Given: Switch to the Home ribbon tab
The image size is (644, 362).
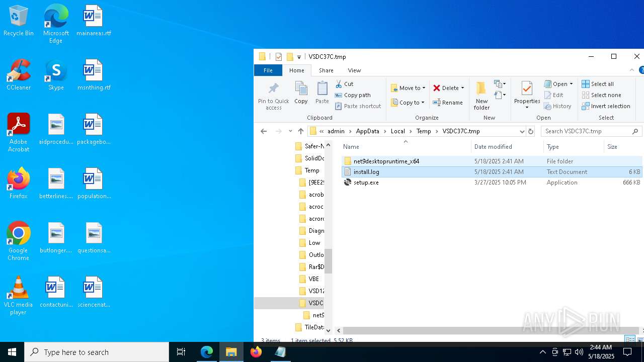Looking at the screenshot, I should click(297, 70).
